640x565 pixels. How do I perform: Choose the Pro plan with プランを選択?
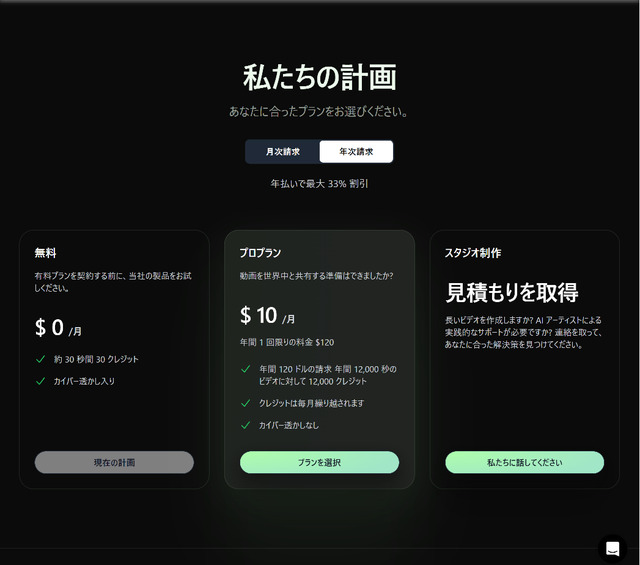pos(320,462)
